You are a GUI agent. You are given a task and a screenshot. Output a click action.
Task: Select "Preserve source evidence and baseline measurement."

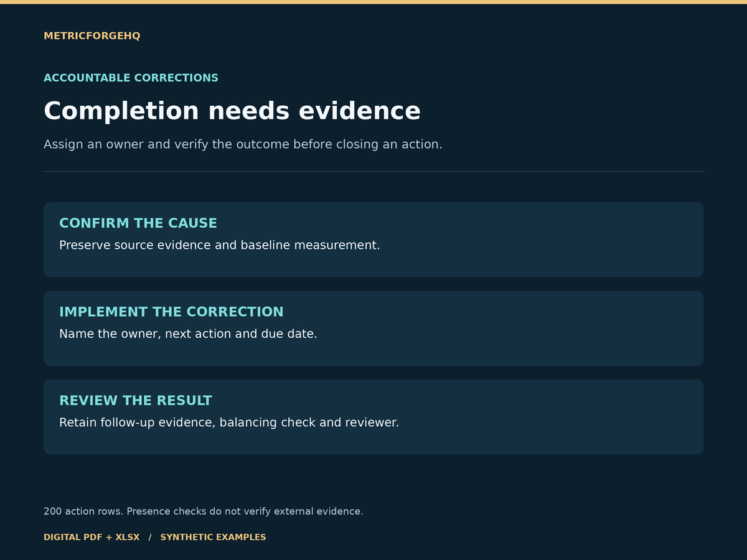click(220, 245)
